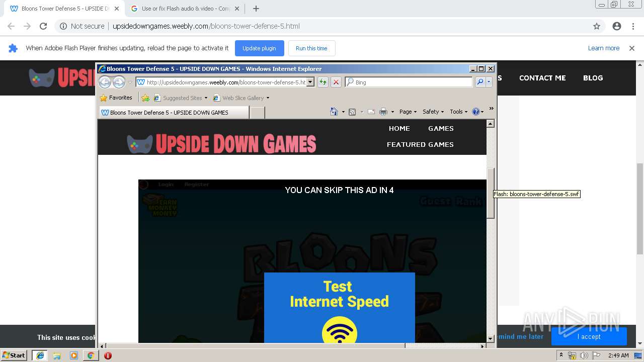This screenshot has width=644, height=362.
Task: Click FEATURED GAMES in IE page
Action: tap(420, 145)
